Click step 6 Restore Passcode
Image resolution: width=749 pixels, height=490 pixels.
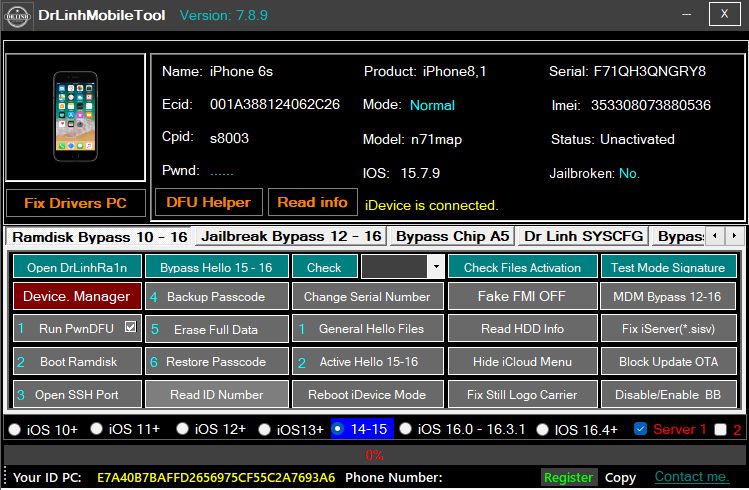(216, 362)
